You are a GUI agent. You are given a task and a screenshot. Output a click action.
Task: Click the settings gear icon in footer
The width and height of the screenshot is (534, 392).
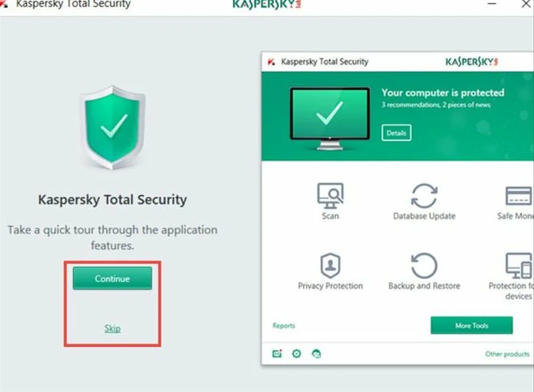[296, 354]
